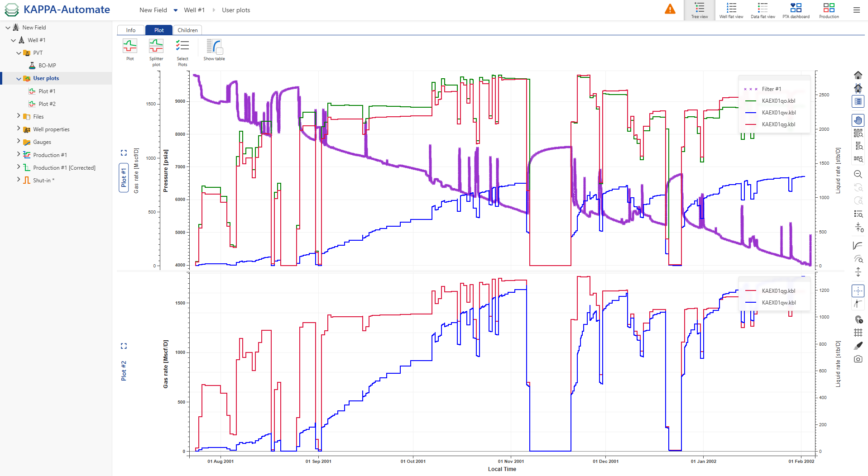The width and height of the screenshot is (868, 476).
Task: Open the hamburger main menu
Action: pyautogui.click(x=856, y=10)
